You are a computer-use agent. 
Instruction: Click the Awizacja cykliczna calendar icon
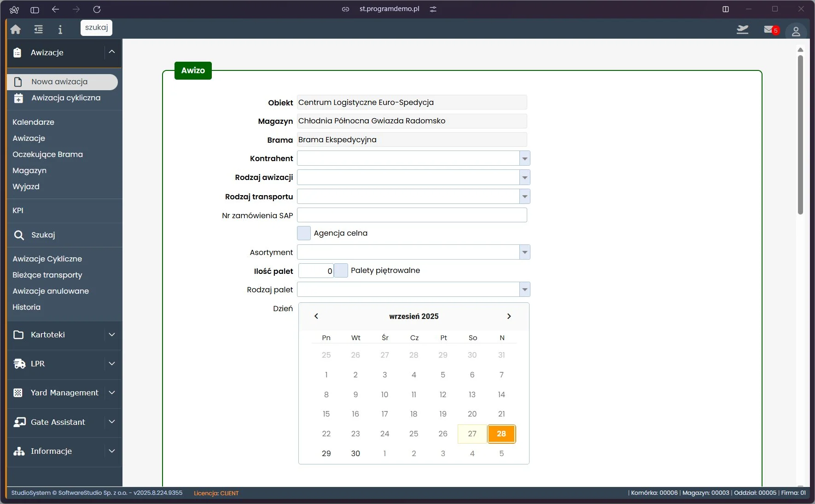(x=18, y=98)
